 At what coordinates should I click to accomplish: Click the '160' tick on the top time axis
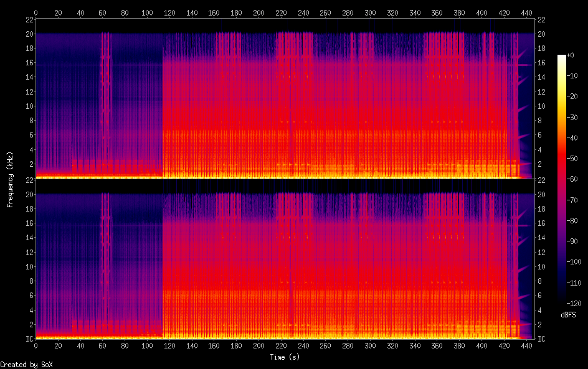[x=214, y=12]
